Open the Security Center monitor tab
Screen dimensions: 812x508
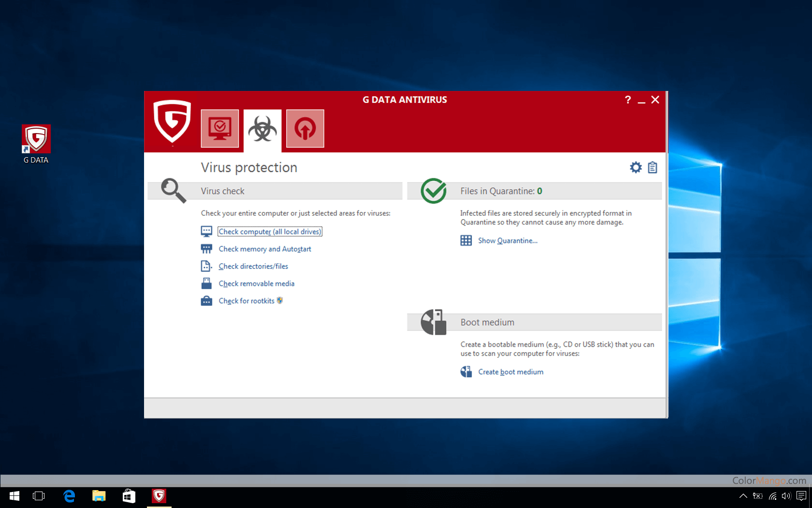pyautogui.click(x=220, y=129)
